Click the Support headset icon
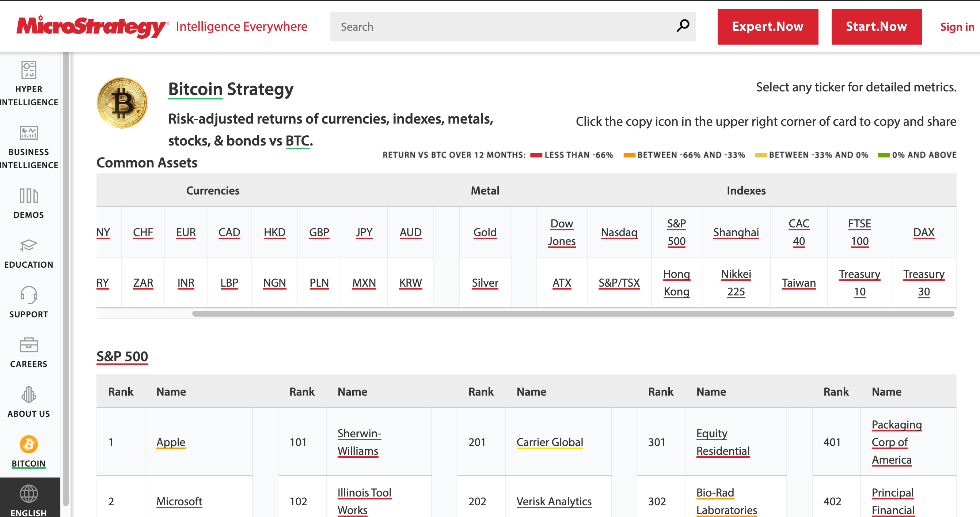Viewport: 980px width, 517px height. (x=29, y=295)
